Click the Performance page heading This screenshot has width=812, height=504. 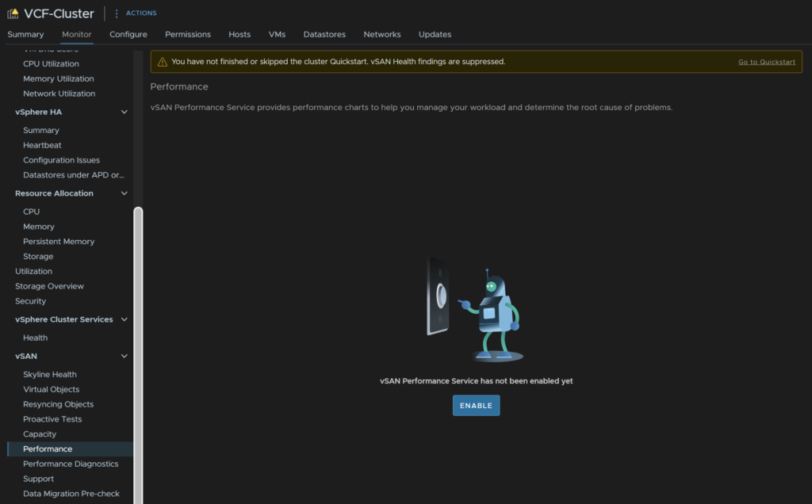coord(179,87)
